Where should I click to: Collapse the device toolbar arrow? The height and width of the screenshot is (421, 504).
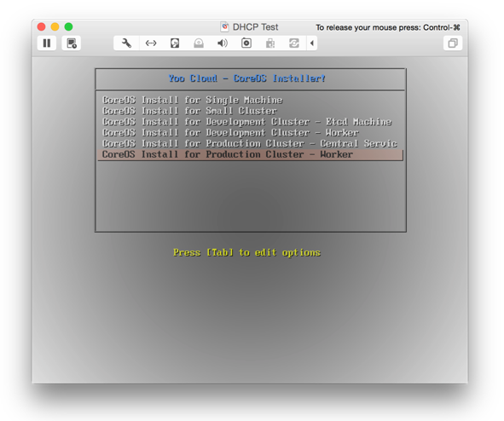point(312,43)
